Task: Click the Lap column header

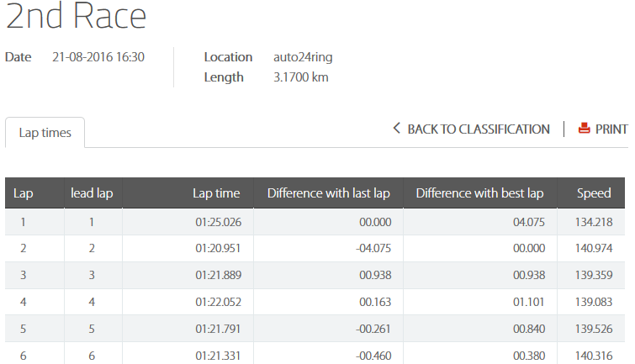Action: point(24,193)
